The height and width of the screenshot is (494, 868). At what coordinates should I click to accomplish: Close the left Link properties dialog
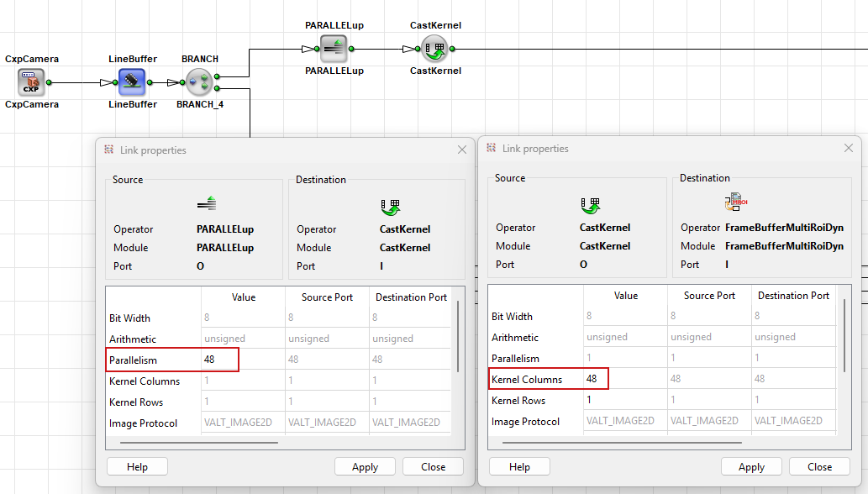click(x=461, y=150)
